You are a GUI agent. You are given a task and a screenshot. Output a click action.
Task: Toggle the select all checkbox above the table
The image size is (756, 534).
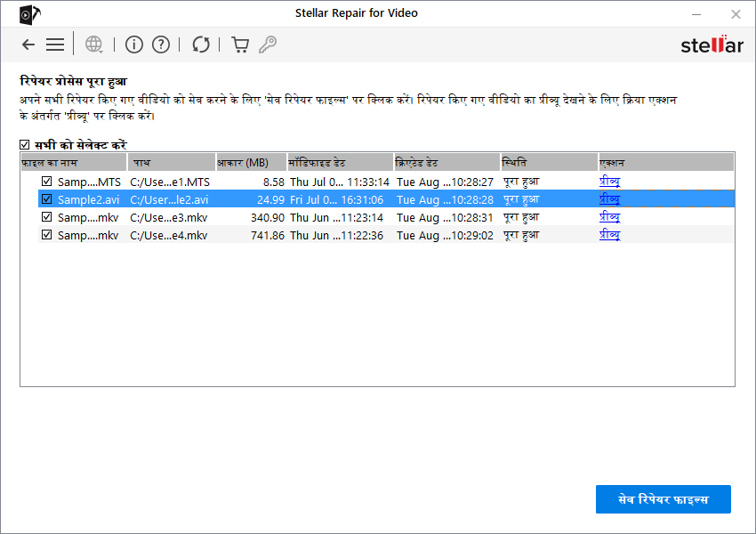25,145
